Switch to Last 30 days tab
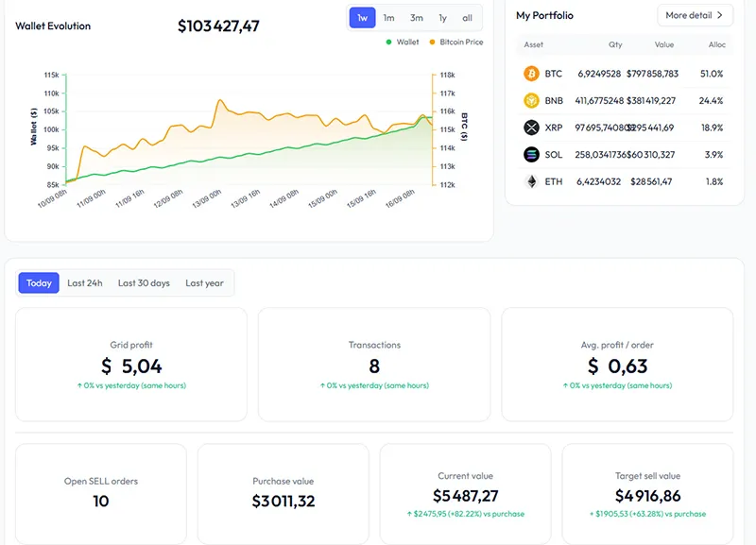The image size is (756, 545). click(144, 283)
